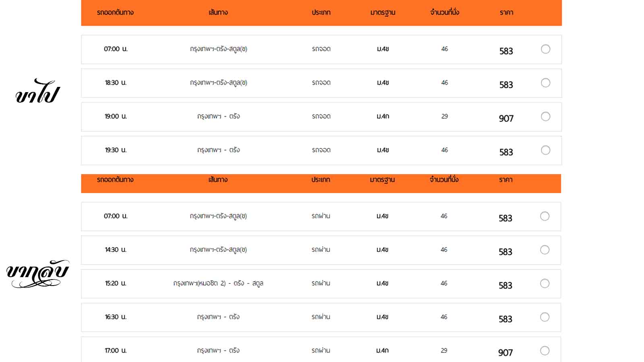644x362 pixels.
Task: Click the ราคา header in the outbound table
Action: tap(506, 12)
